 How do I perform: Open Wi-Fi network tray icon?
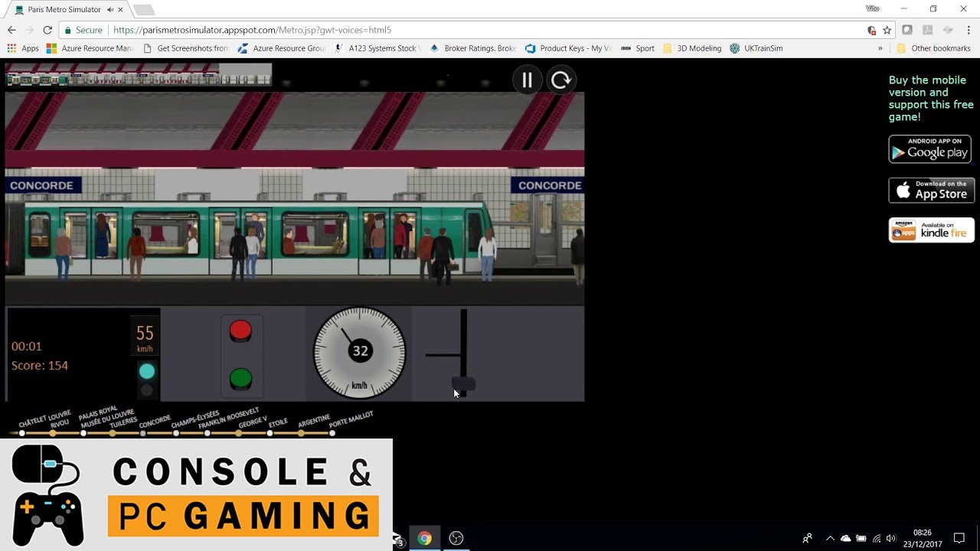tap(877, 538)
